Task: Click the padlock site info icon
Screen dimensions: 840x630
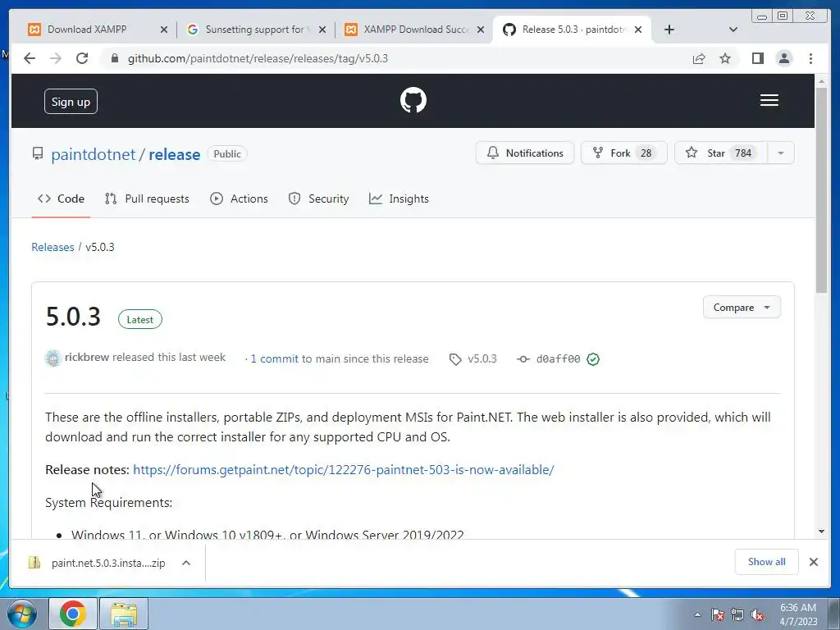Action: point(115,58)
